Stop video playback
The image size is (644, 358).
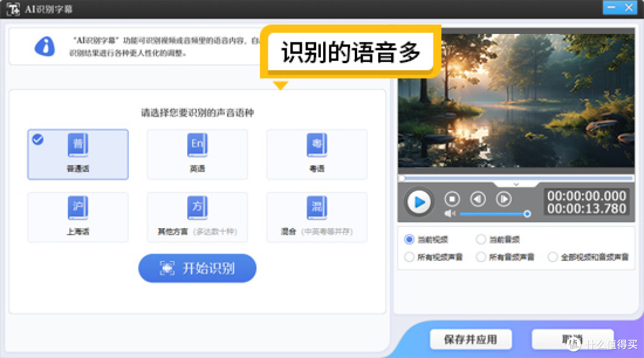click(x=452, y=200)
